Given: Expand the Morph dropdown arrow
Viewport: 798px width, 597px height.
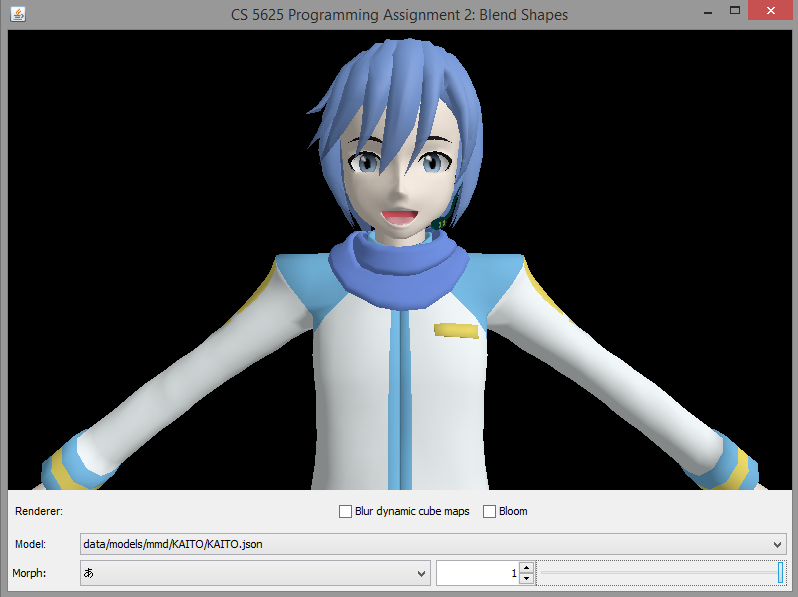Looking at the screenshot, I should pos(421,573).
